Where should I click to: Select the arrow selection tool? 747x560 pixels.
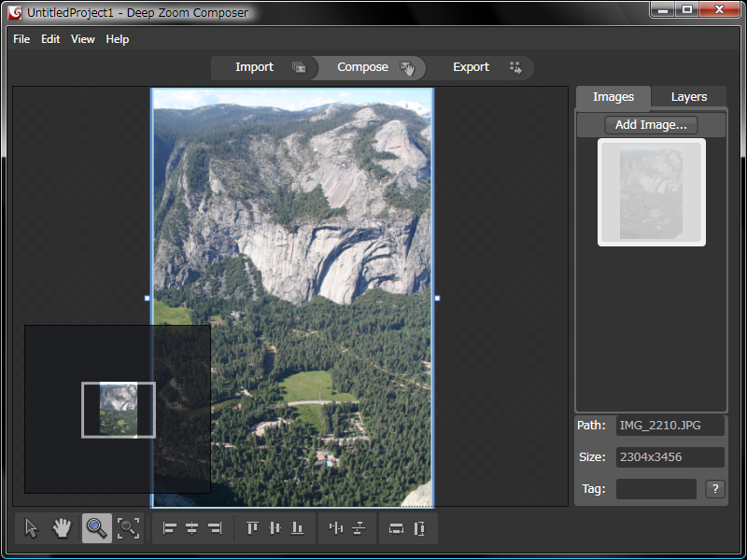(x=31, y=528)
